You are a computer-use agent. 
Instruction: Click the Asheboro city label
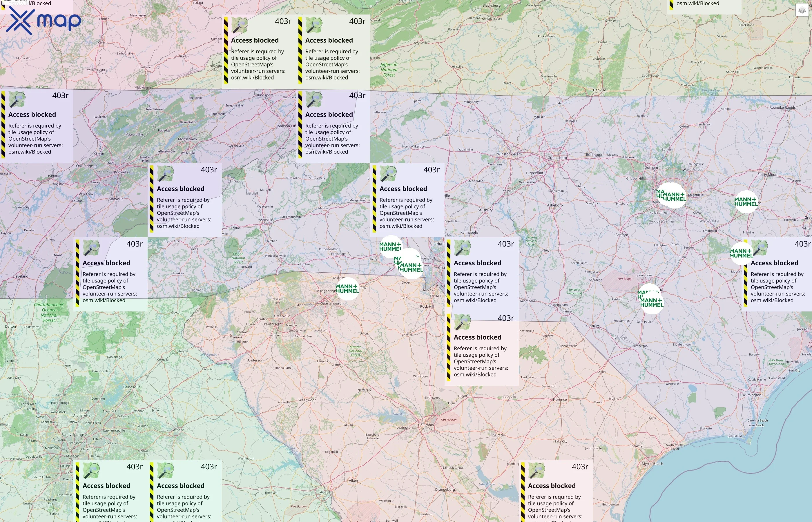point(555,205)
